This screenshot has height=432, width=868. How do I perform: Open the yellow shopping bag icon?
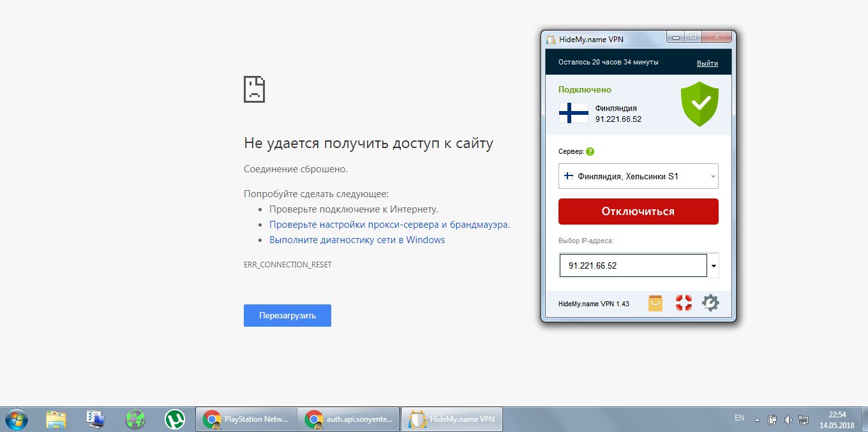[x=655, y=303]
